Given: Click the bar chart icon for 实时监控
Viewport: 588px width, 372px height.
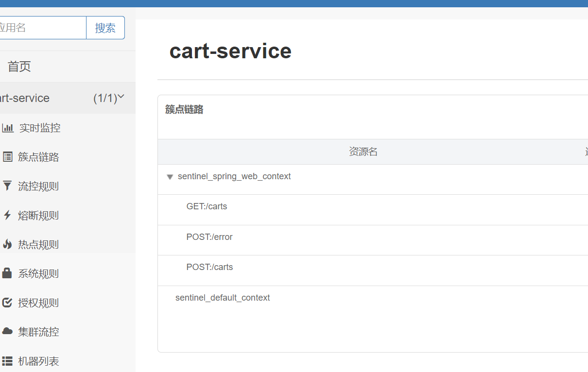Looking at the screenshot, I should [x=8, y=128].
